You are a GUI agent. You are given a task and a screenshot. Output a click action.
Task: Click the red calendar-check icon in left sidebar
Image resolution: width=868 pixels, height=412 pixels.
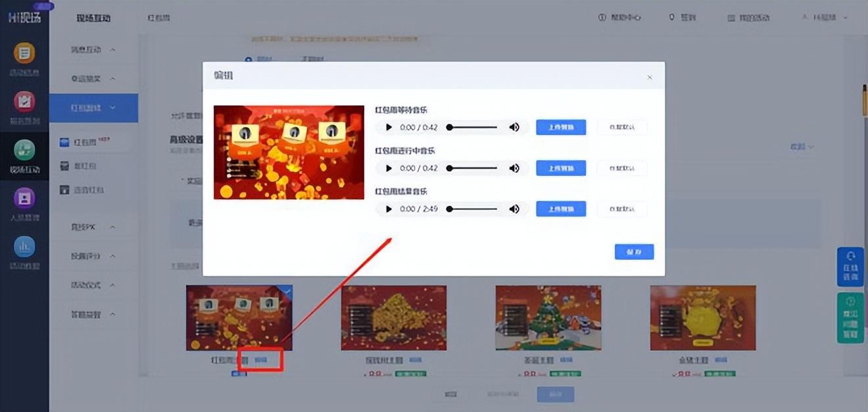pos(24,102)
